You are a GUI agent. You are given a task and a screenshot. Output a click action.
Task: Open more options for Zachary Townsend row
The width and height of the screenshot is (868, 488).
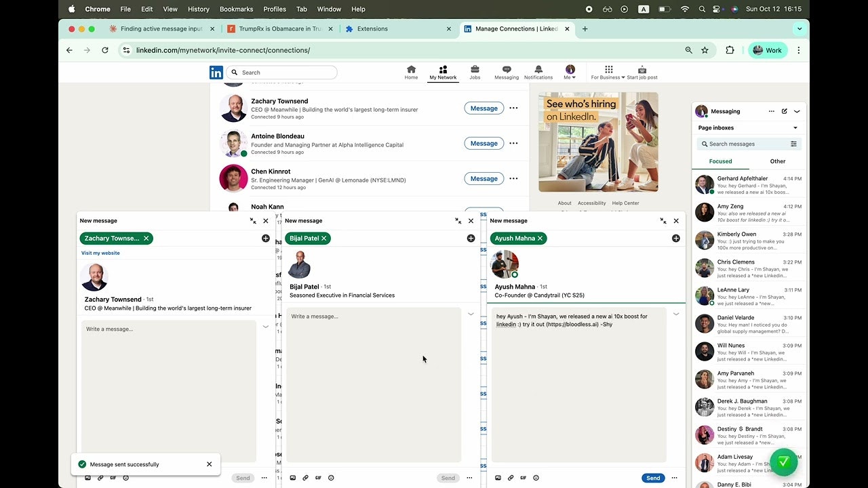[513, 108]
